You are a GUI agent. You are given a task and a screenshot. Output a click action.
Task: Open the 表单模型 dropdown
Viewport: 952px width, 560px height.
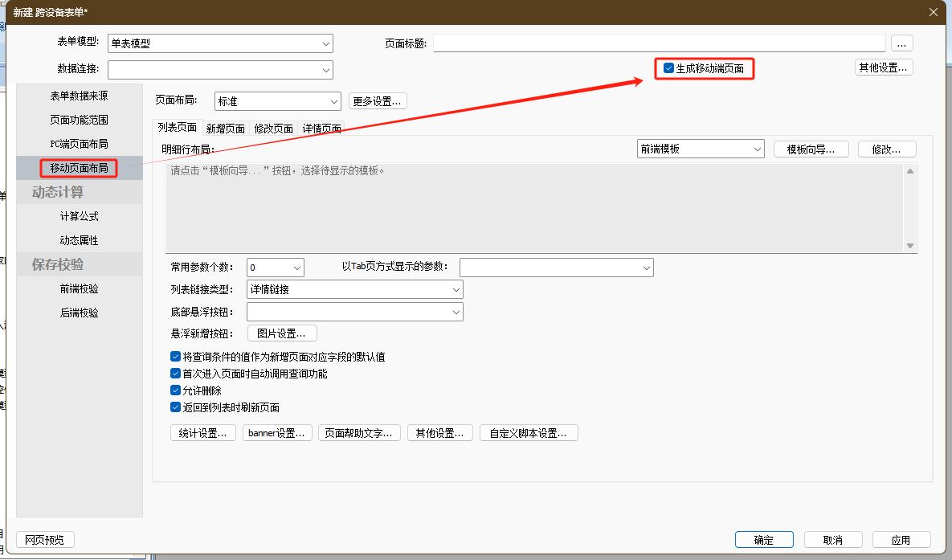tap(325, 43)
